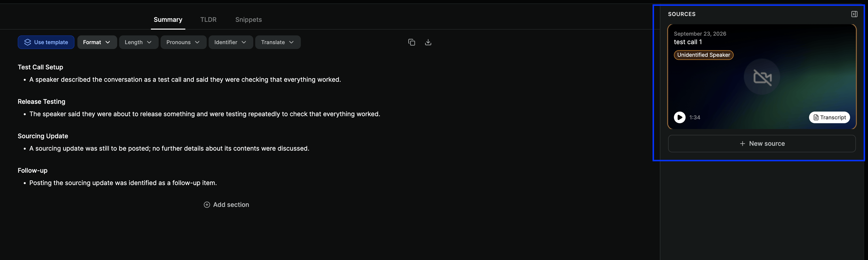Click the Sourcing Update heading
868x260 pixels.
click(x=43, y=136)
